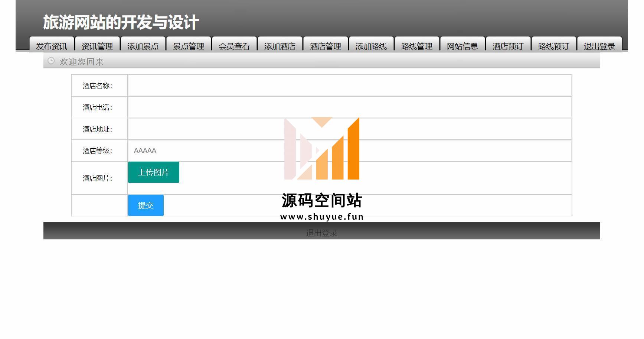Click 退出登录 tab in navigation bar
Screen dimensions: 644x339
(x=600, y=45)
